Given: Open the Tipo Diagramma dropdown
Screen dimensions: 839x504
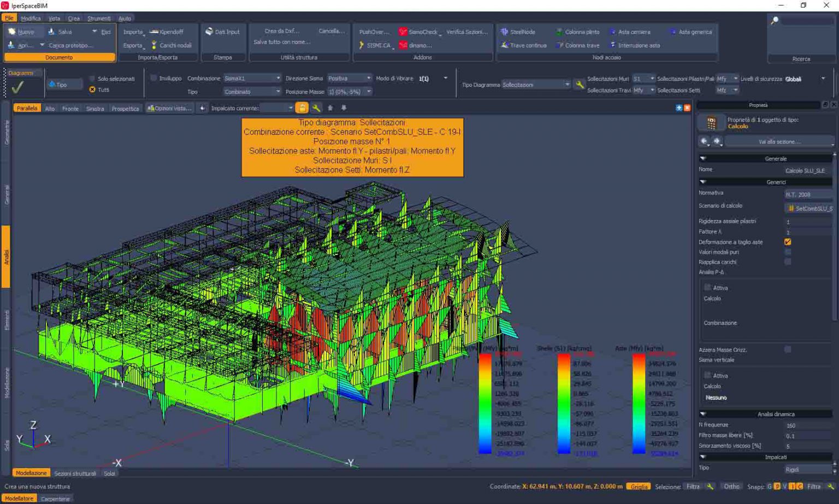Looking at the screenshot, I should 567,84.
